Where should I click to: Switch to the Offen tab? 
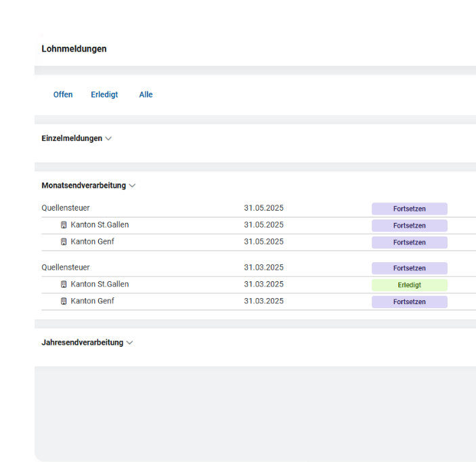[x=63, y=95]
